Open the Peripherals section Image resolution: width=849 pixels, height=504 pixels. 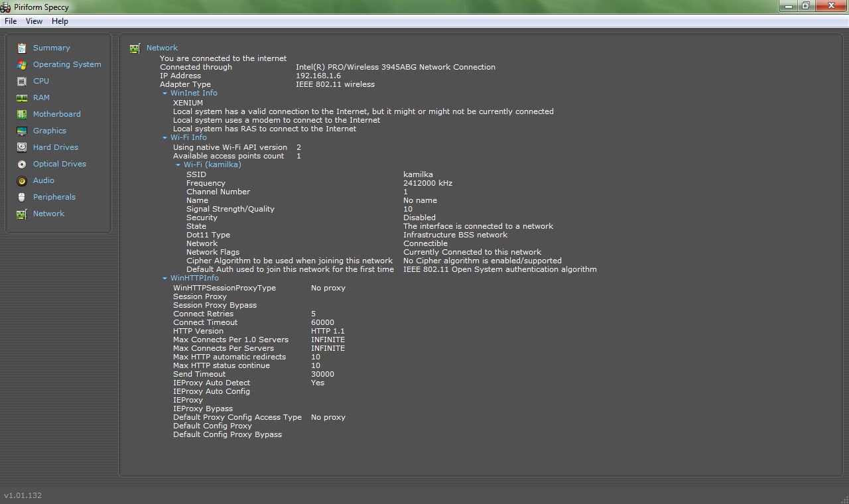pos(54,197)
